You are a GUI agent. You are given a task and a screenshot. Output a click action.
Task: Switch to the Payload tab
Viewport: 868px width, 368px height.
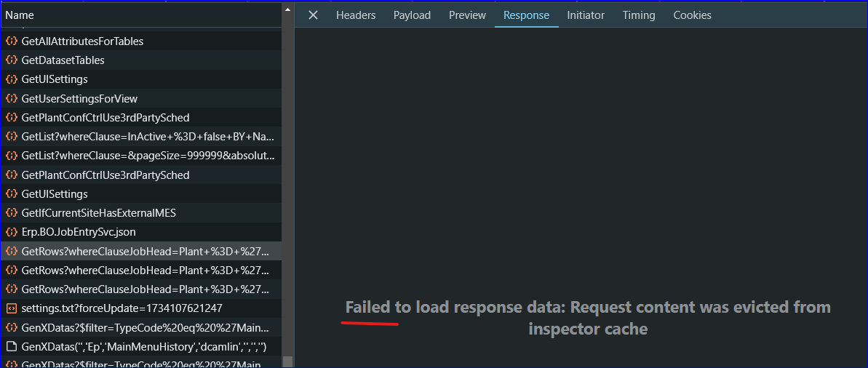(412, 15)
